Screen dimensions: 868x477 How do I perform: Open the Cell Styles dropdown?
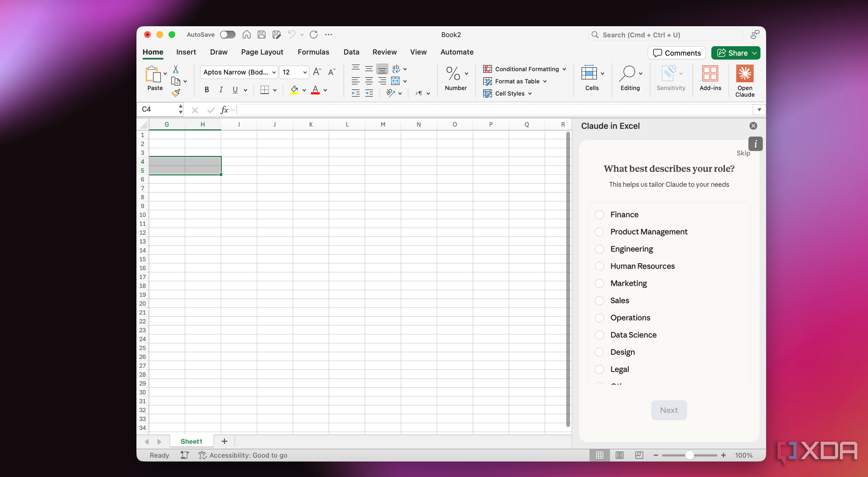point(530,93)
